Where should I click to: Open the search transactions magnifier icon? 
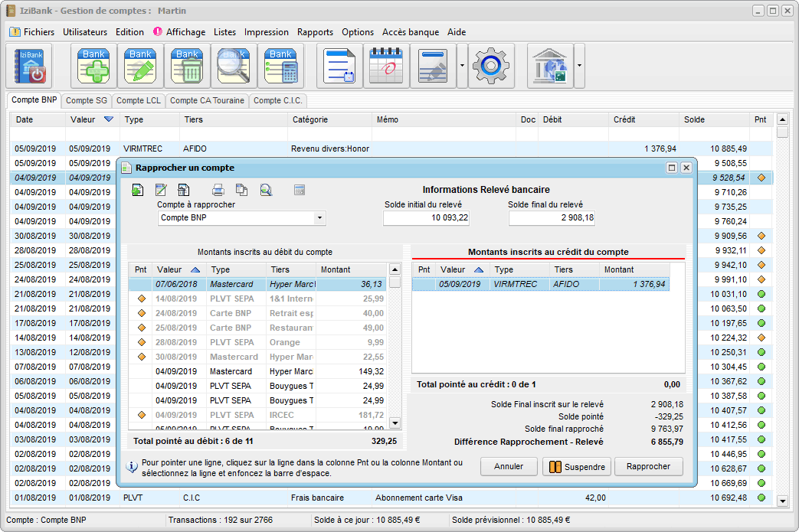234,66
